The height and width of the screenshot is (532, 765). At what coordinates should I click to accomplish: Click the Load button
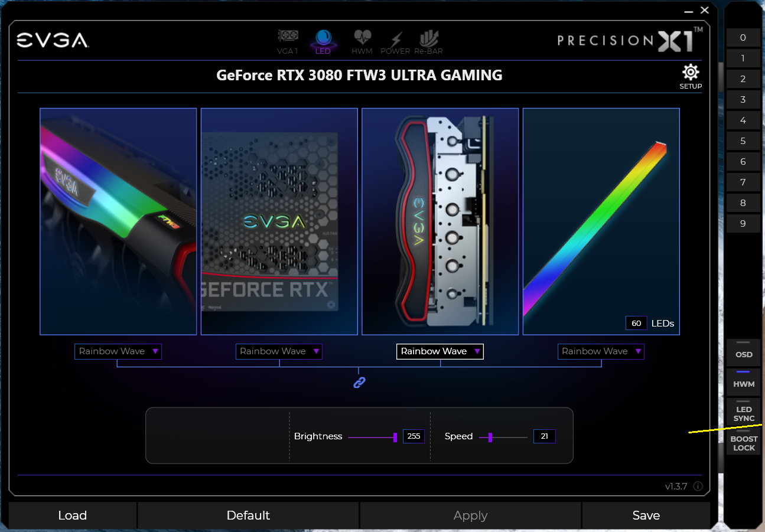pyautogui.click(x=73, y=515)
